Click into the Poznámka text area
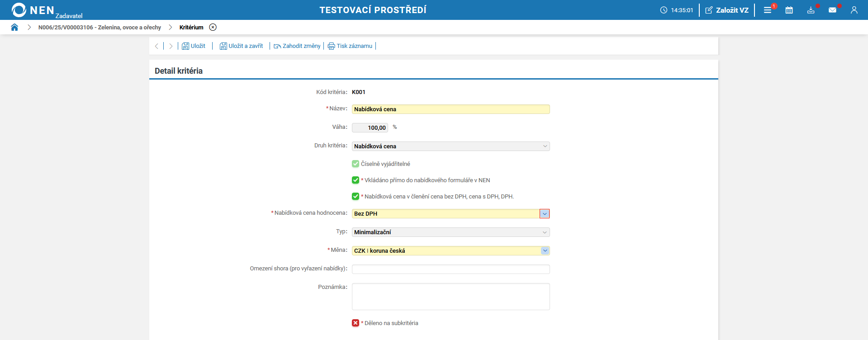The height and width of the screenshot is (340, 868). [451, 296]
